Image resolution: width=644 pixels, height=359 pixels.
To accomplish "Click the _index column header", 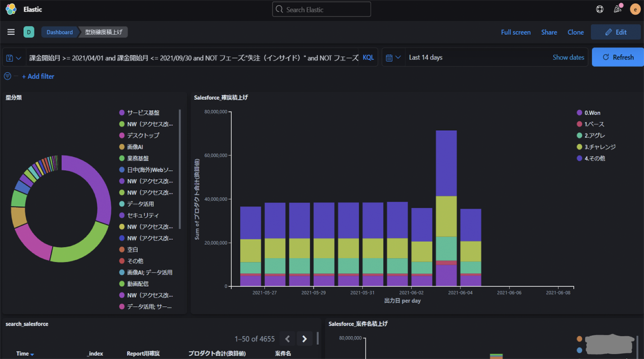I will (95, 354).
